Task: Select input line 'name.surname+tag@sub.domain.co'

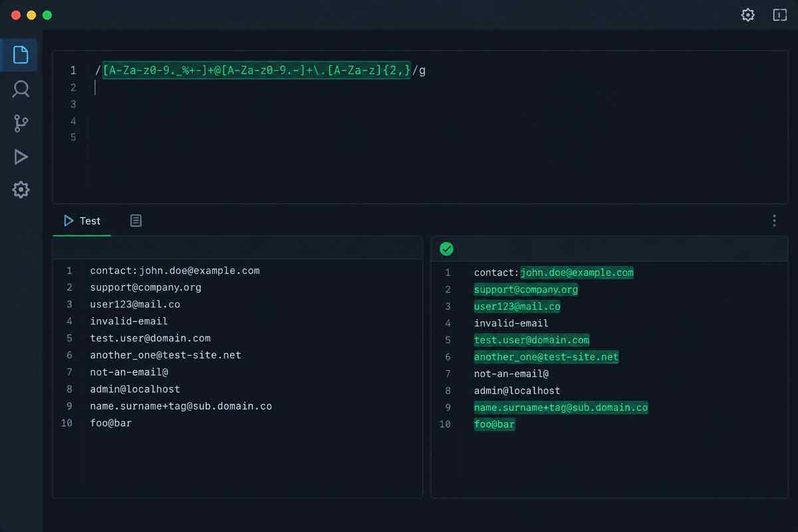Action: point(181,406)
